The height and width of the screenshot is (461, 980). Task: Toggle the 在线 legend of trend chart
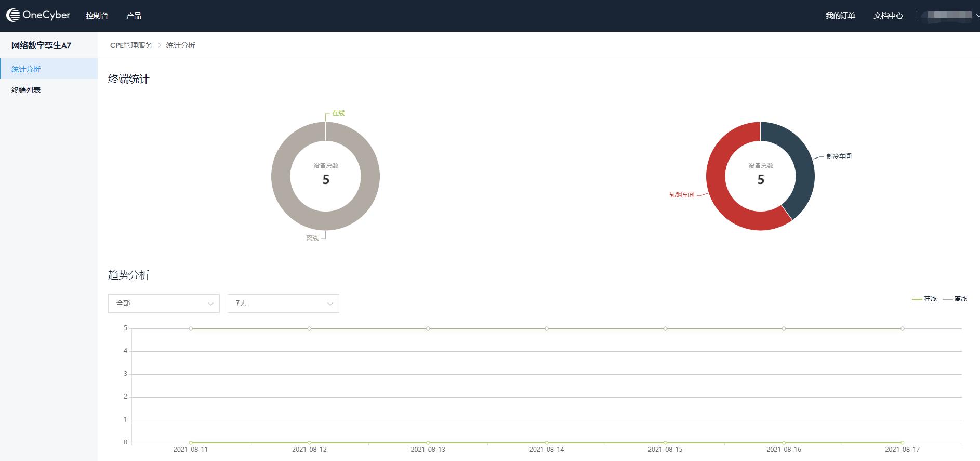[x=924, y=299]
